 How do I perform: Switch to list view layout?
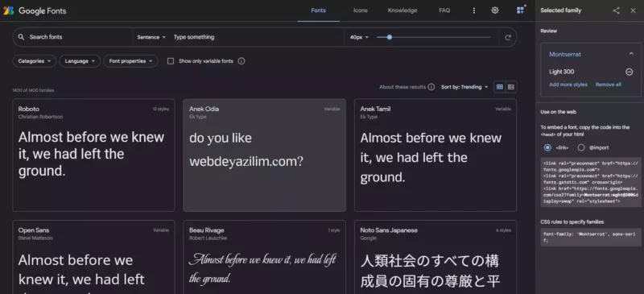click(x=511, y=87)
